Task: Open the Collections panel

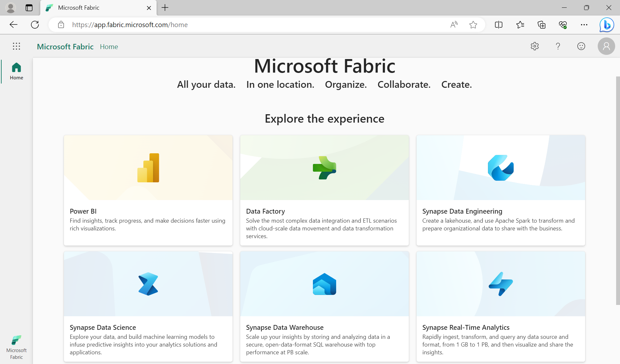Action: (542, 25)
